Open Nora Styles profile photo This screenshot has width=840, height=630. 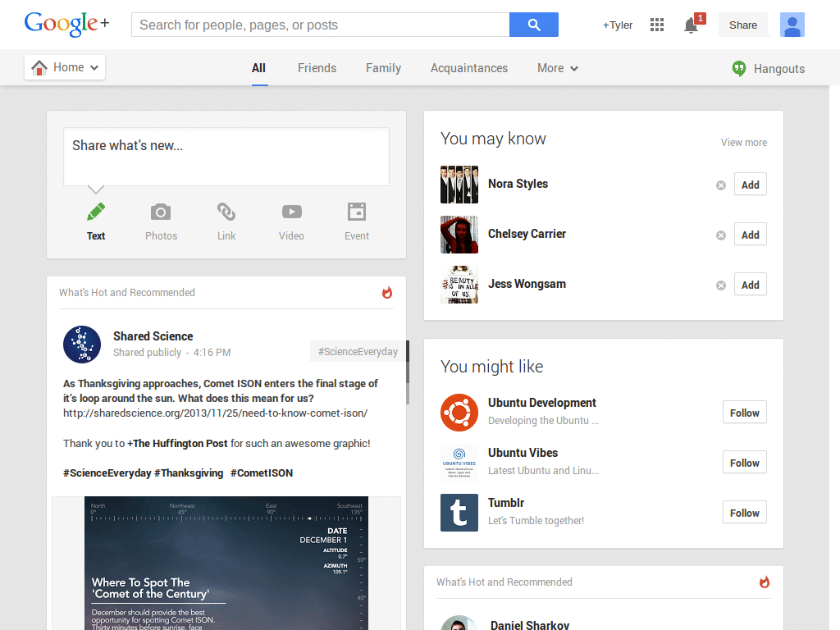pyautogui.click(x=459, y=185)
